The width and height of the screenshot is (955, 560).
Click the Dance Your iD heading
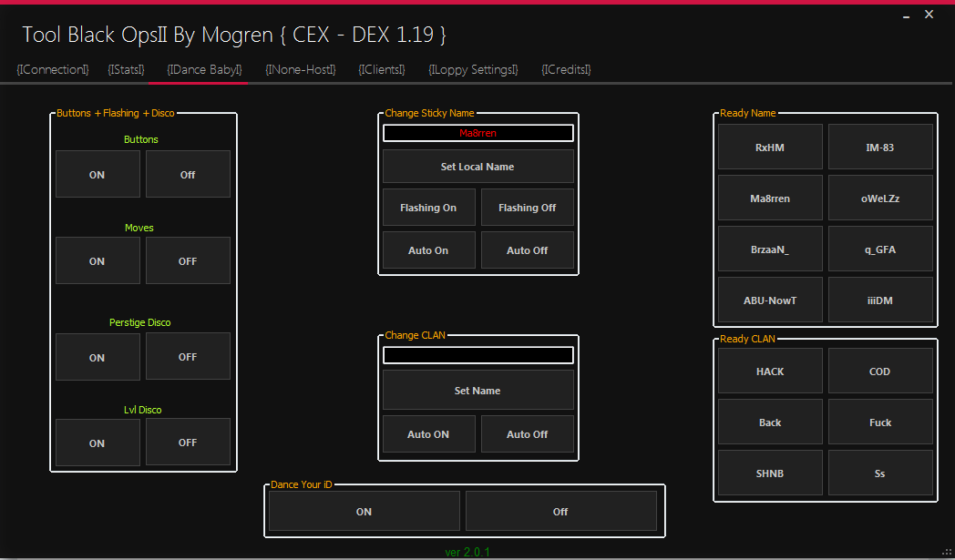point(302,484)
